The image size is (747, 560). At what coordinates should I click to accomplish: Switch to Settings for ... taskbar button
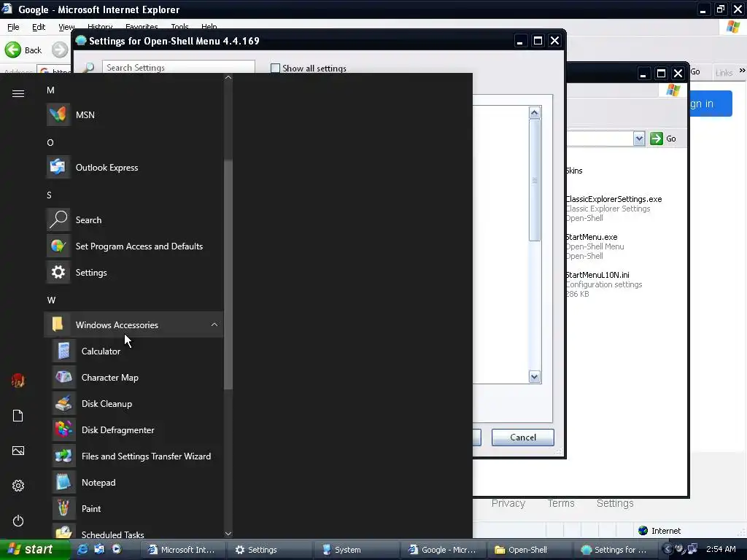tap(616, 550)
